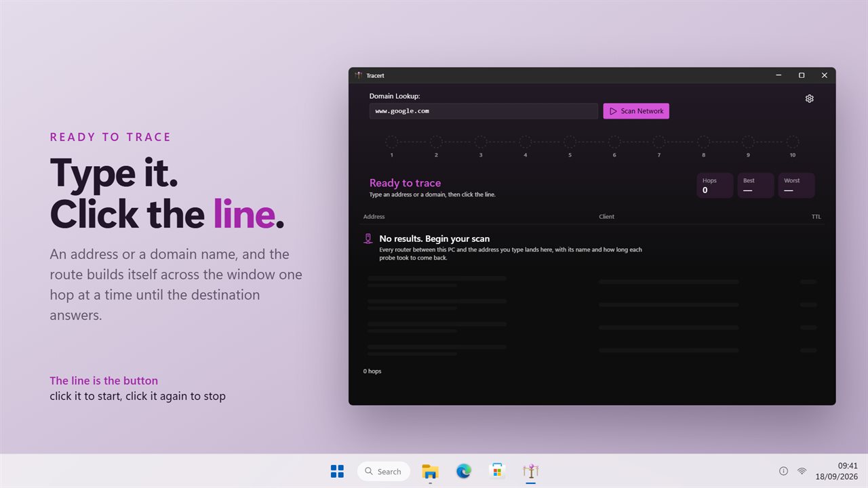Click the pink icon beside No results
The height and width of the screenshot is (488, 868).
(368, 239)
